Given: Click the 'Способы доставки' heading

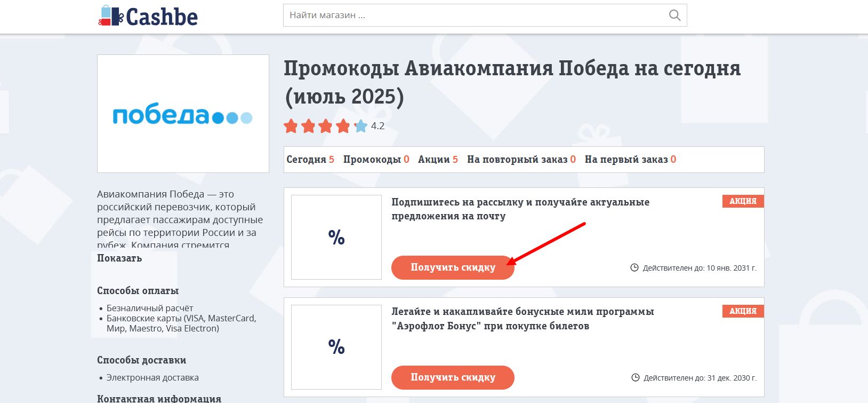Looking at the screenshot, I should 141,360.
